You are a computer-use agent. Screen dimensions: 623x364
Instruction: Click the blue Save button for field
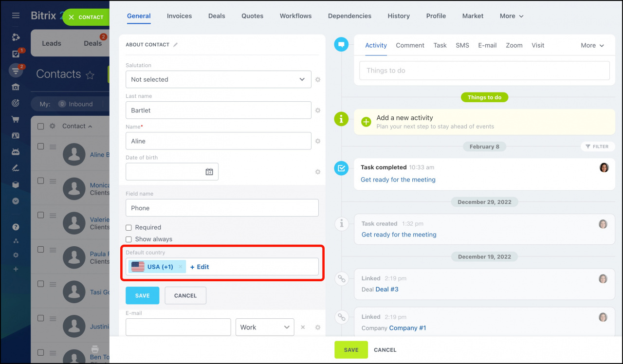142,295
